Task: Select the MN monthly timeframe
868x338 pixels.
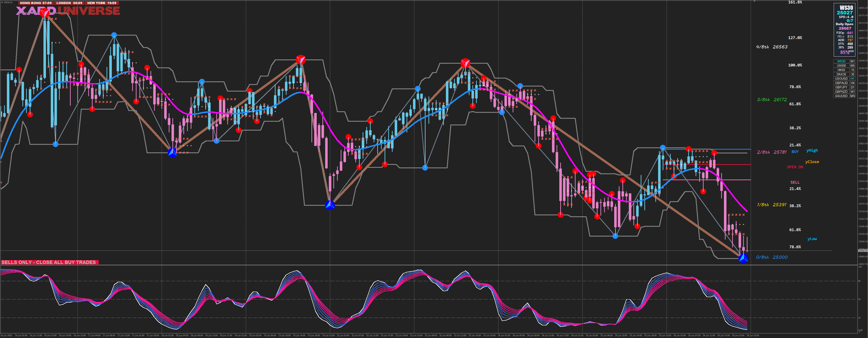Action: [x=852, y=96]
